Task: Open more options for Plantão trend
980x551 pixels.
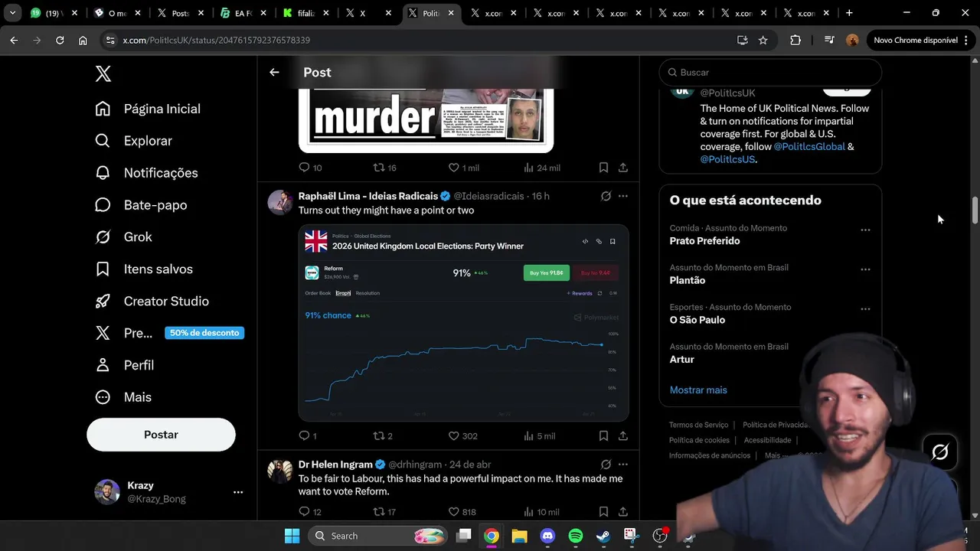Action: pyautogui.click(x=865, y=269)
